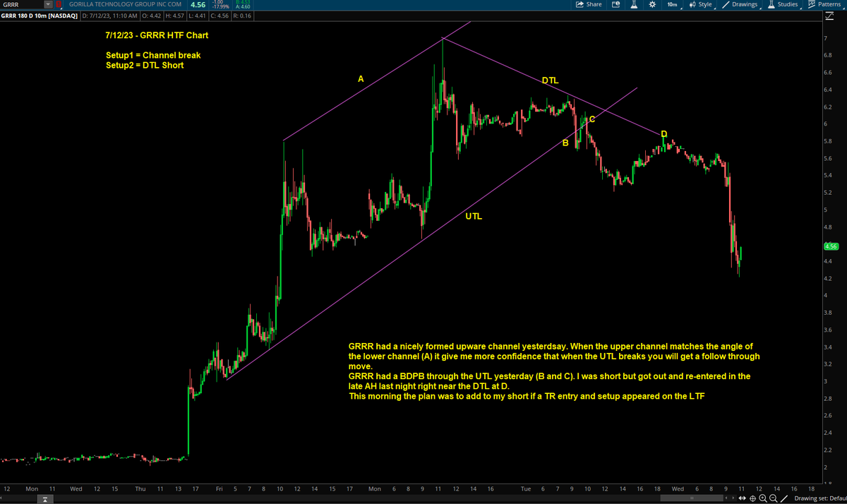Viewport: 847px width, 504px height.
Task: Click the H: 4.57 high value
Action: (x=175, y=15)
